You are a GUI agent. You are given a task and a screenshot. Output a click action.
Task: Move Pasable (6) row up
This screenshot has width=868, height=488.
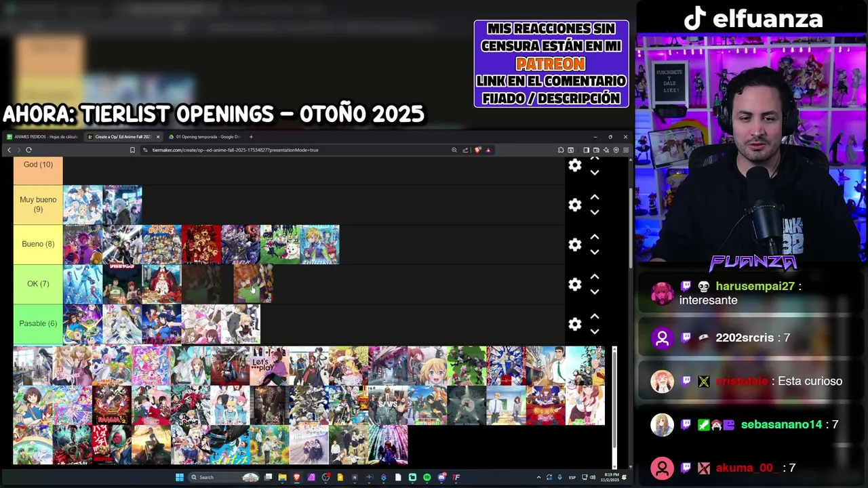click(595, 317)
